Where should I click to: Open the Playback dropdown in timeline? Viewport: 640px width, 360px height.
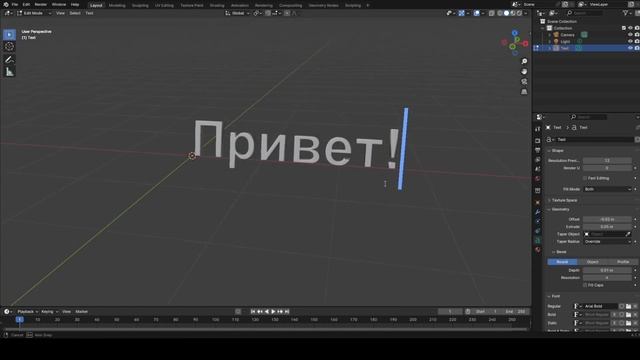pos(27,311)
